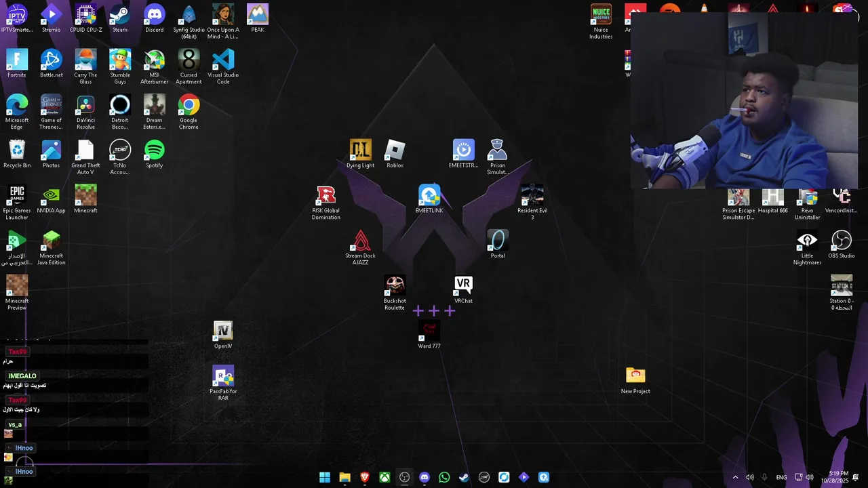Select the MSI Afterburner icon

click(155, 67)
